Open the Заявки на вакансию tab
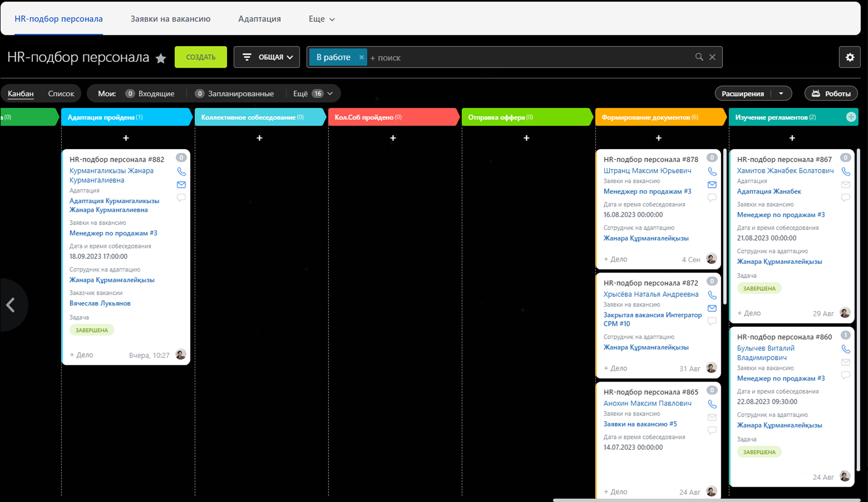The image size is (868, 502). pyautogui.click(x=170, y=19)
